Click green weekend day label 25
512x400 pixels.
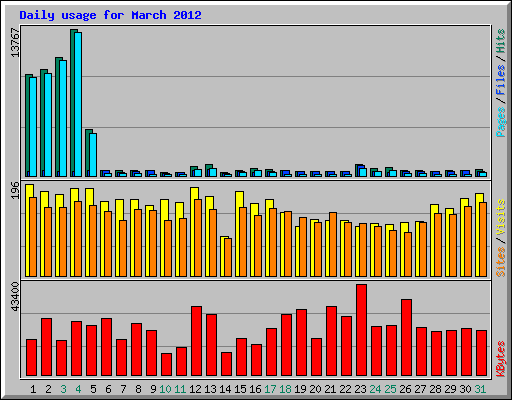pos(390,389)
